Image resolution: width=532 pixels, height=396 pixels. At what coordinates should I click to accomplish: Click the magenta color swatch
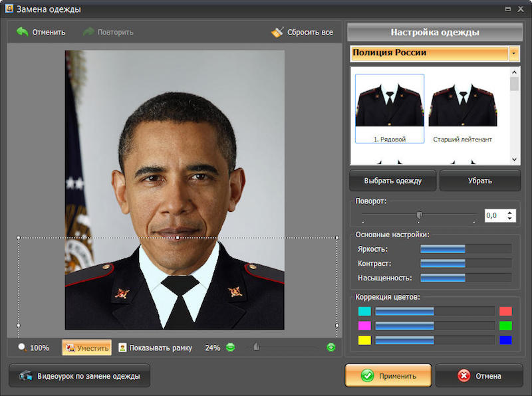pyautogui.click(x=364, y=326)
